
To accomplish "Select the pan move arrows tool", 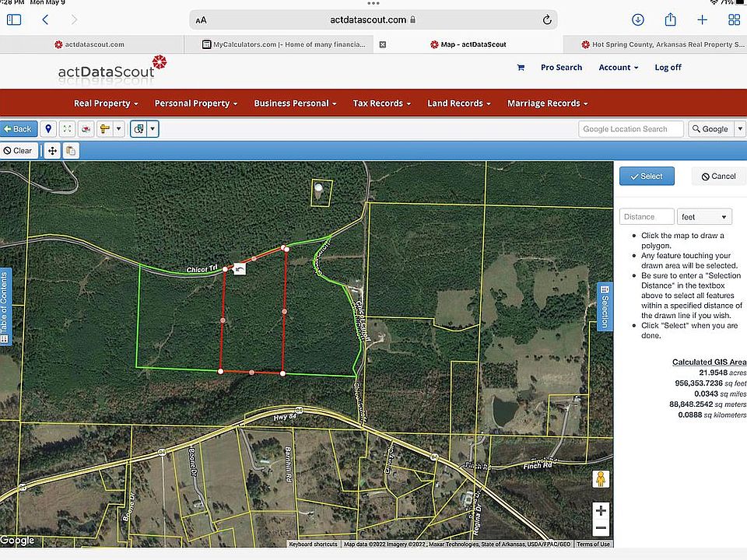I will tap(52, 151).
